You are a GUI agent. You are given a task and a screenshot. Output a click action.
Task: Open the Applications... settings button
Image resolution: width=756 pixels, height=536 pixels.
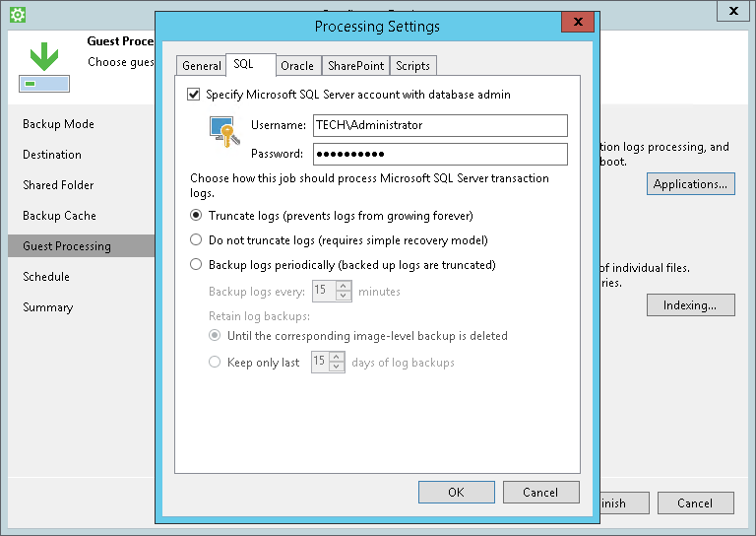coord(690,184)
